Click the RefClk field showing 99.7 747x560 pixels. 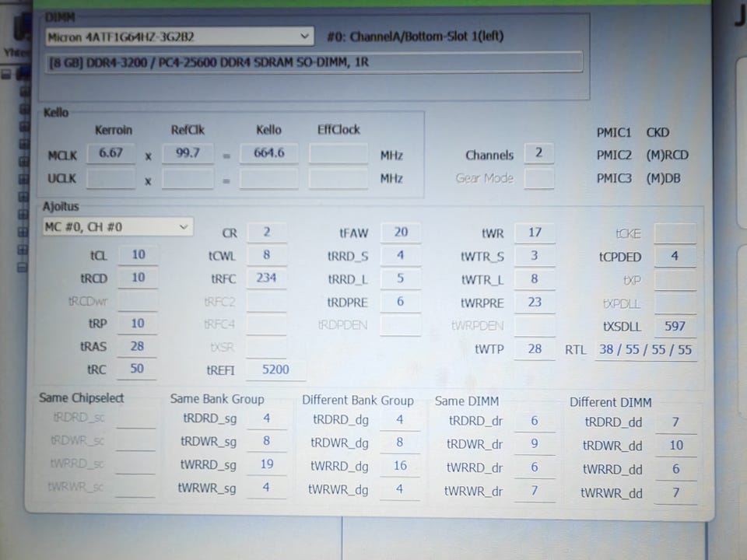pos(188,153)
